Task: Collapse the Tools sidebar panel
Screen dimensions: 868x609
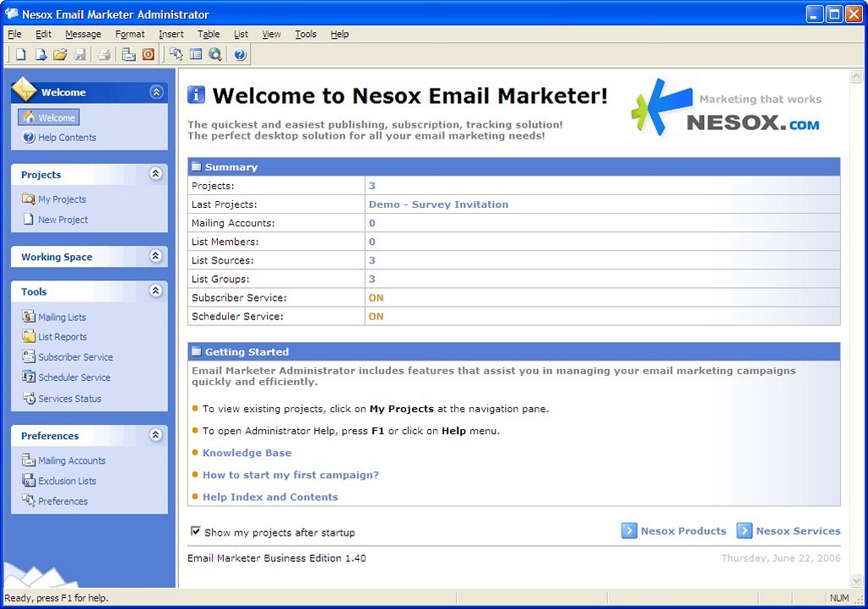Action: (x=155, y=291)
